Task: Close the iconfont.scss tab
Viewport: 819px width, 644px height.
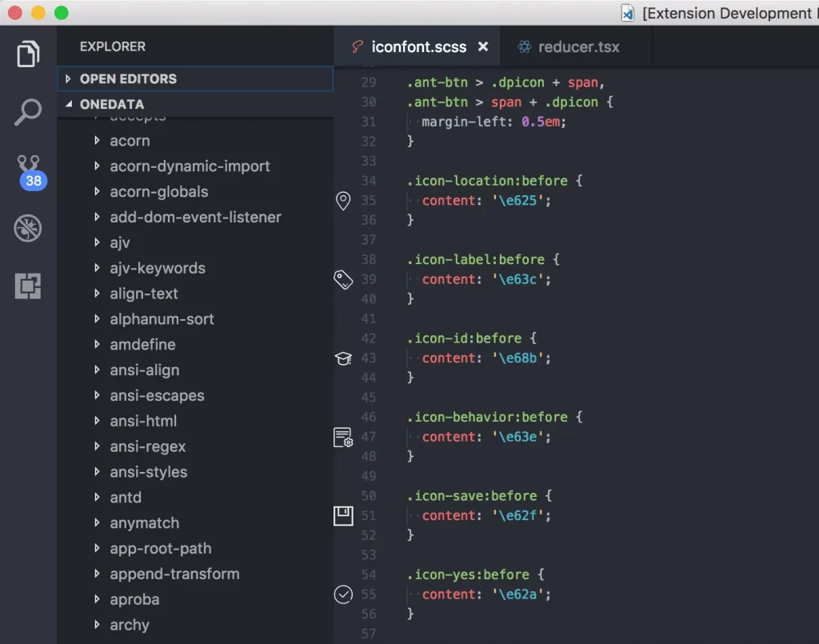Action: point(483,47)
